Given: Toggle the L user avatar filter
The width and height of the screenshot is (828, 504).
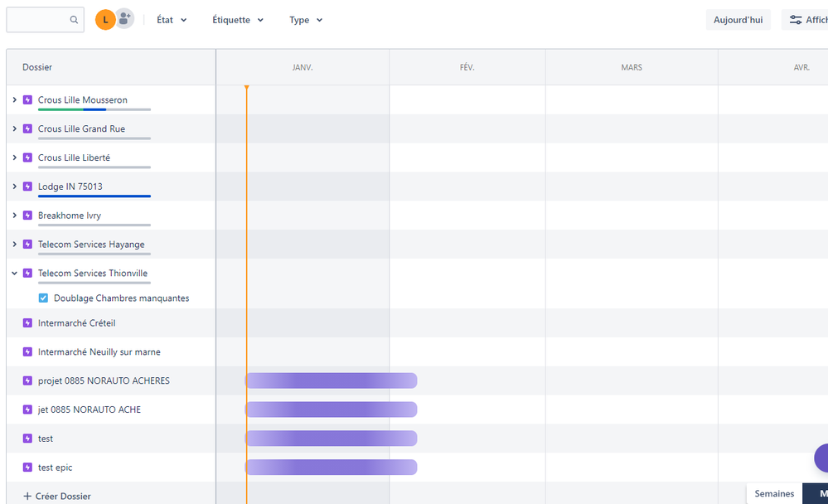Looking at the screenshot, I should tap(104, 17).
